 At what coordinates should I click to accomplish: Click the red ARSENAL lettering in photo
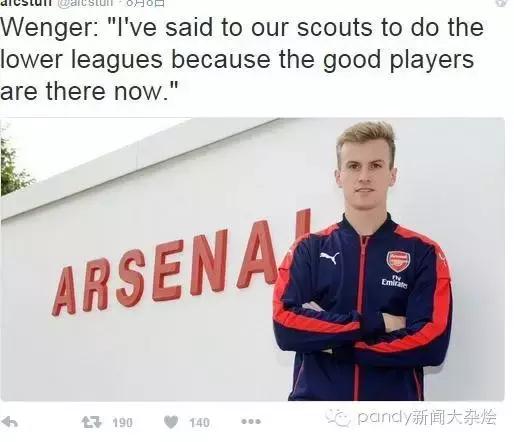coord(182,263)
